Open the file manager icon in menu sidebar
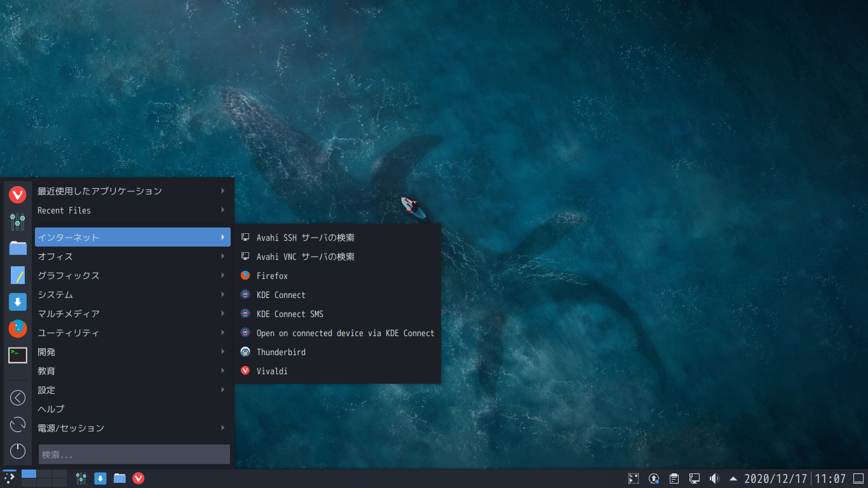Viewport: 868px width, 488px height. tap(18, 248)
